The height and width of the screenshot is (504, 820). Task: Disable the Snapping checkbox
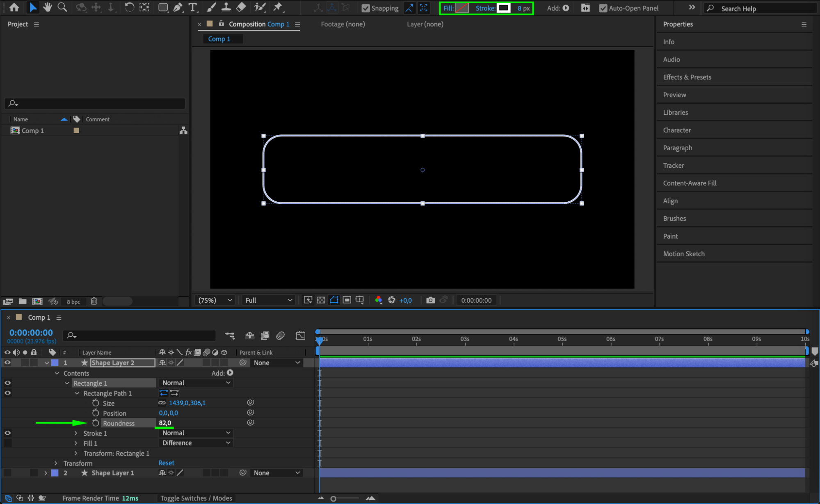click(x=365, y=8)
